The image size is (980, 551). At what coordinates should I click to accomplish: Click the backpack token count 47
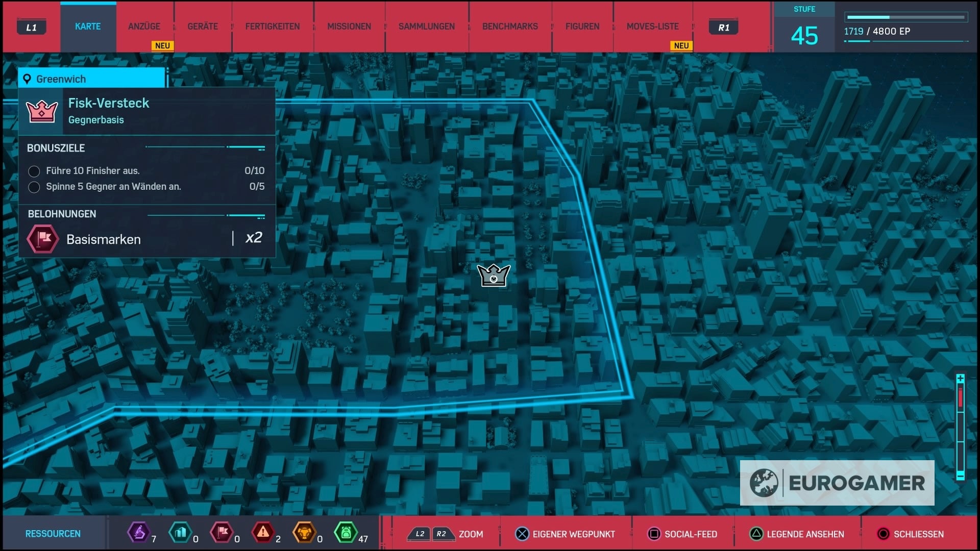363,539
